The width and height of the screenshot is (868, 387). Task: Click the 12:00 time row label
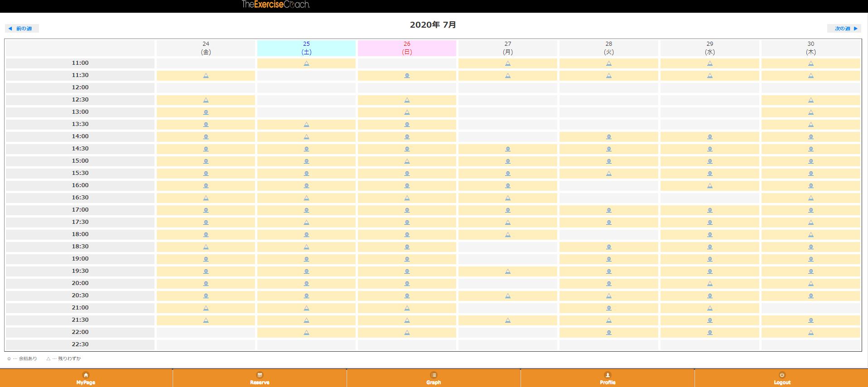[80, 87]
